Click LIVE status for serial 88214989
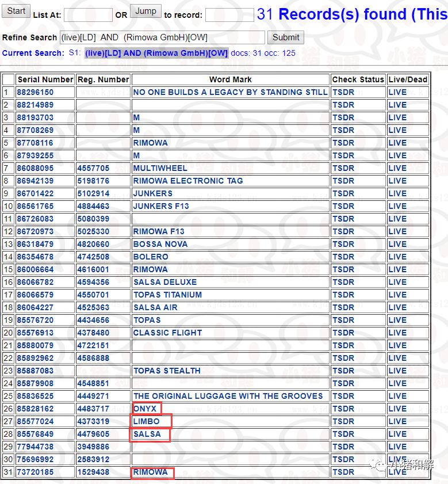 pyautogui.click(x=398, y=105)
